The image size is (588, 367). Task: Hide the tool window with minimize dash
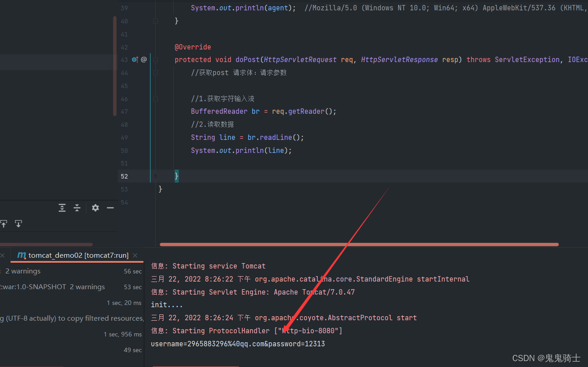(x=110, y=208)
